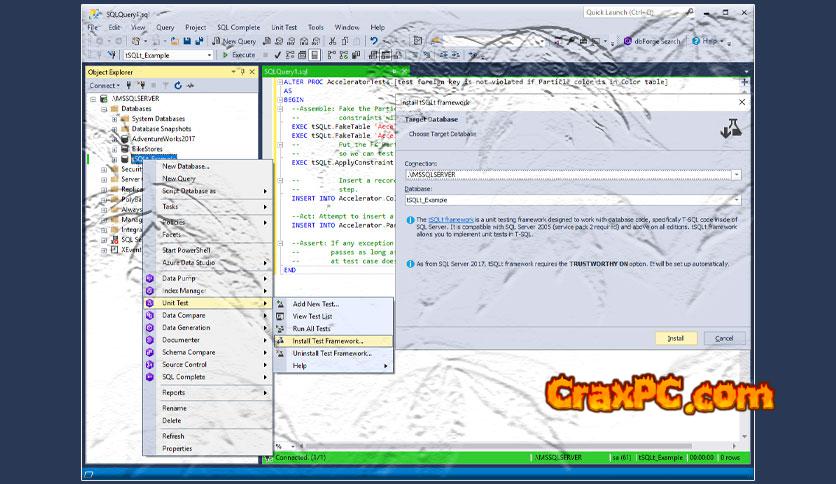
Task: Click the Schema Compare menu icon
Action: pyautogui.click(x=150, y=352)
